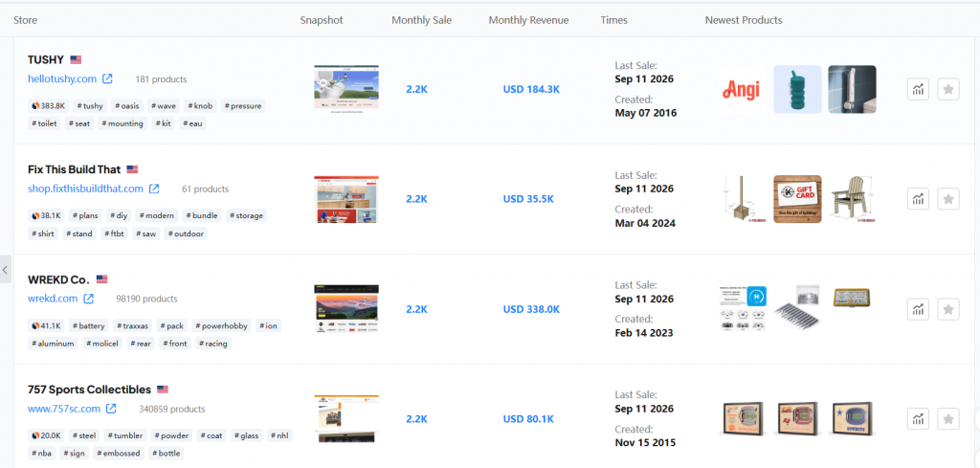Open 757 Sports Collectibles store name
Image resolution: width=980 pixels, height=468 pixels.
pyautogui.click(x=89, y=390)
